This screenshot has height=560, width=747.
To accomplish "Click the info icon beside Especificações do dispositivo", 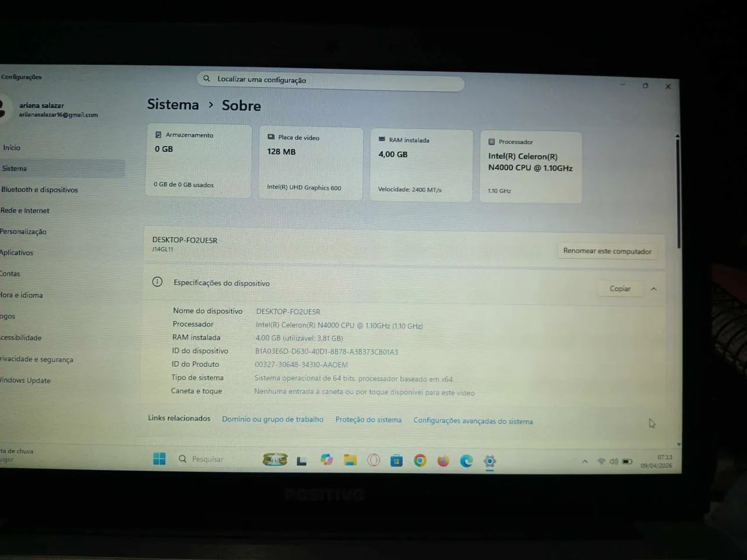I will pos(157,282).
